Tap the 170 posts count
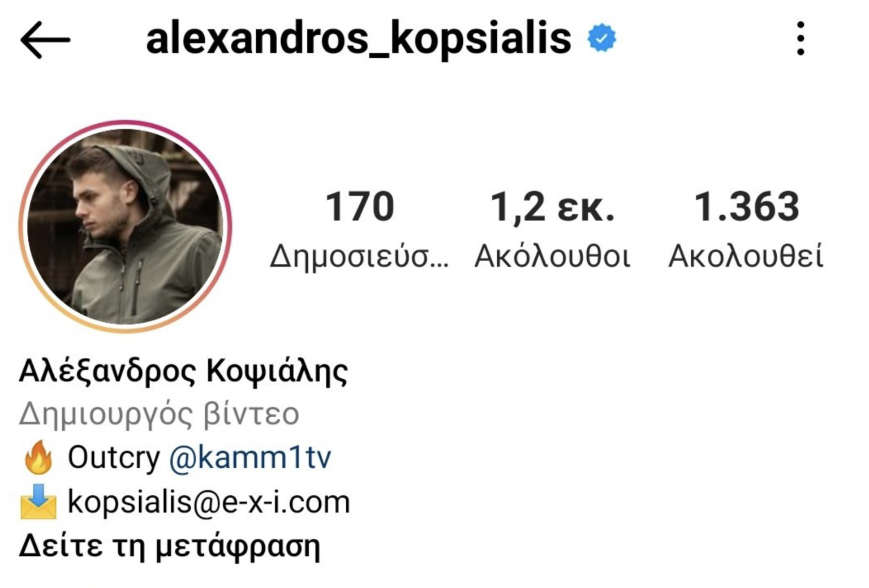The image size is (869, 588). [x=360, y=206]
